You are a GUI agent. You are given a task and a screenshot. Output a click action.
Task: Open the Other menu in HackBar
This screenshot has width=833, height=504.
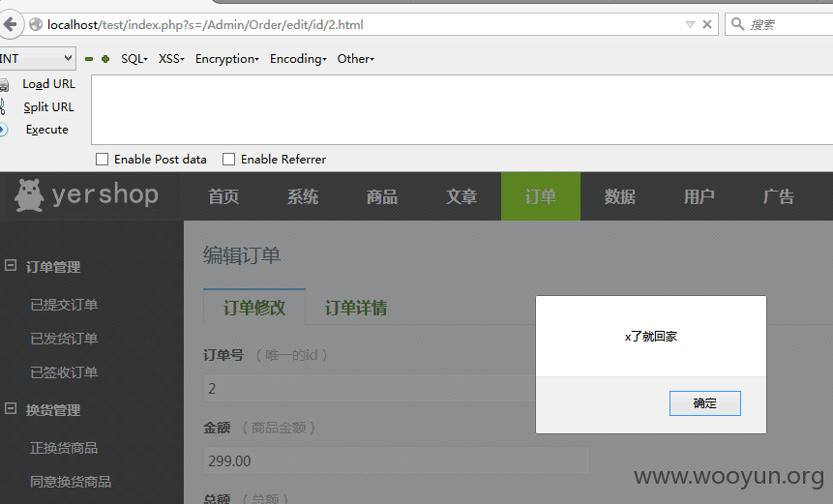pyautogui.click(x=355, y=59)
